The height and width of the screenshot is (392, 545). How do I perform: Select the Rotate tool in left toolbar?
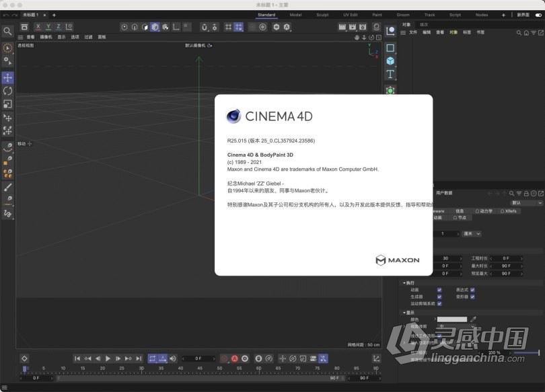(7, 91)
